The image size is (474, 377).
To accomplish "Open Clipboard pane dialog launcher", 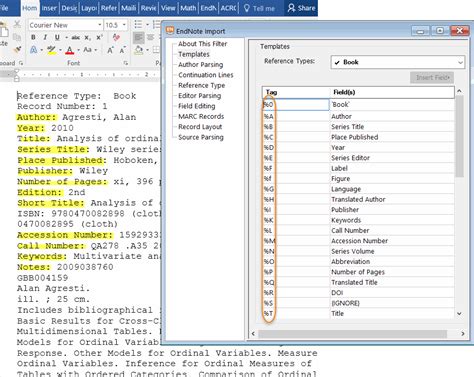I will [21, 63].
